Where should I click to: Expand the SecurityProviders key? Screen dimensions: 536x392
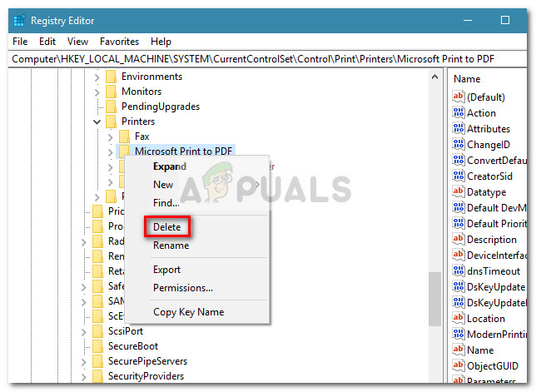[x=84, y=377]
